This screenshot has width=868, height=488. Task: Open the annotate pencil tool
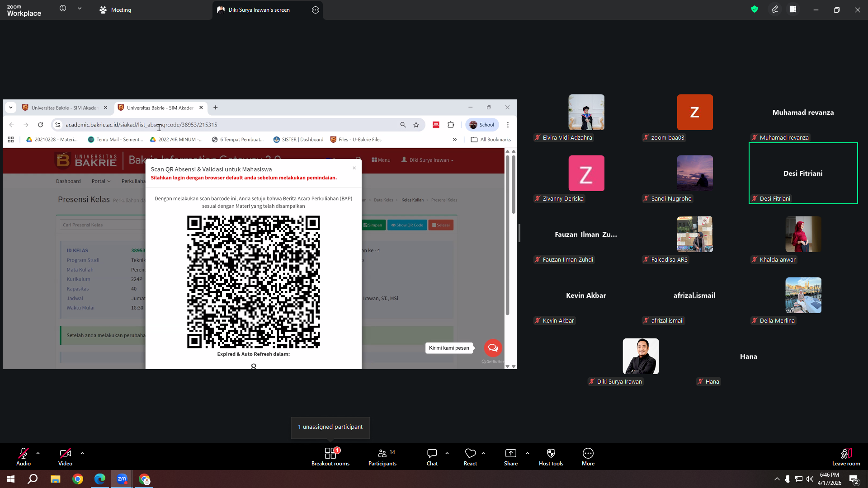tap(775, 9)
